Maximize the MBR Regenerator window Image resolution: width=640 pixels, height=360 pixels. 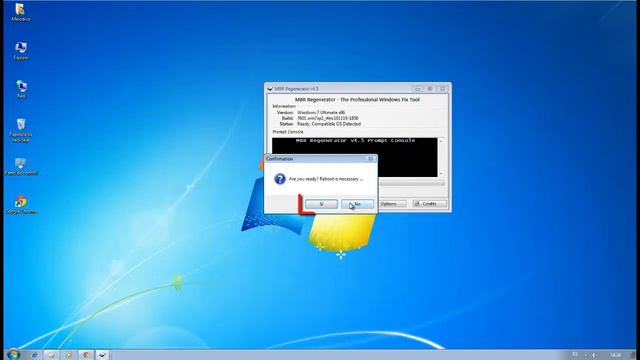point(430,89)
